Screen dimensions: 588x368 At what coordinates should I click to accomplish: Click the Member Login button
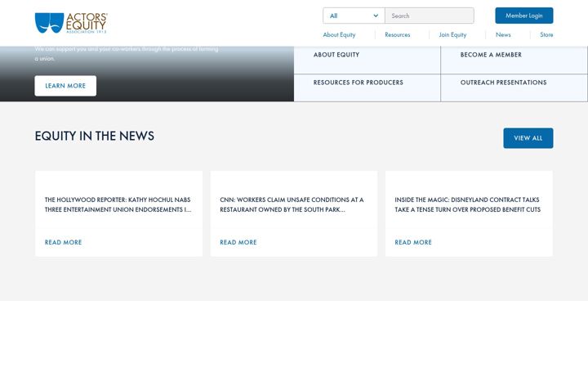pyautogui.click(x=523, y=16)
